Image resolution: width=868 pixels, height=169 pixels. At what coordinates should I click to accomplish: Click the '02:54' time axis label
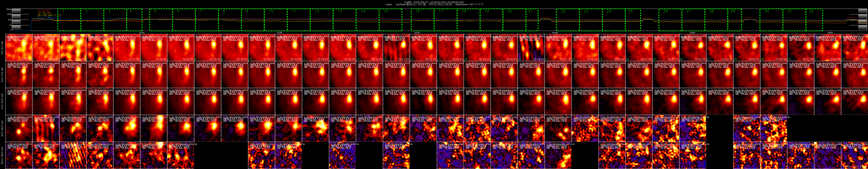tap(692, 32)
